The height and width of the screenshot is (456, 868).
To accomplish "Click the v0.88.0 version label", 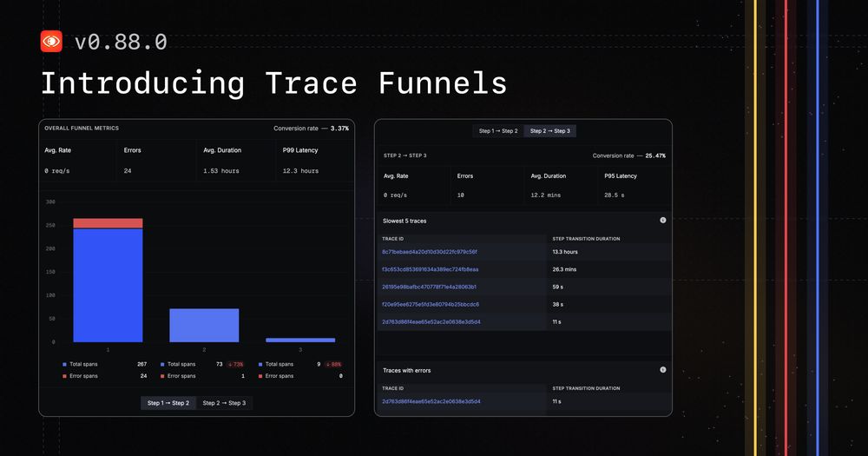I will 121,42.
